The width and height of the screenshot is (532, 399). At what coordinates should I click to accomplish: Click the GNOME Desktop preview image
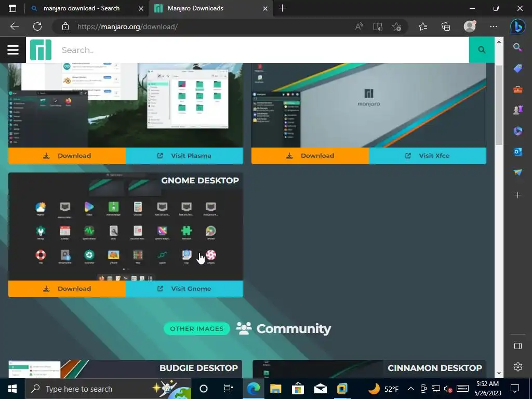[126, 227]
